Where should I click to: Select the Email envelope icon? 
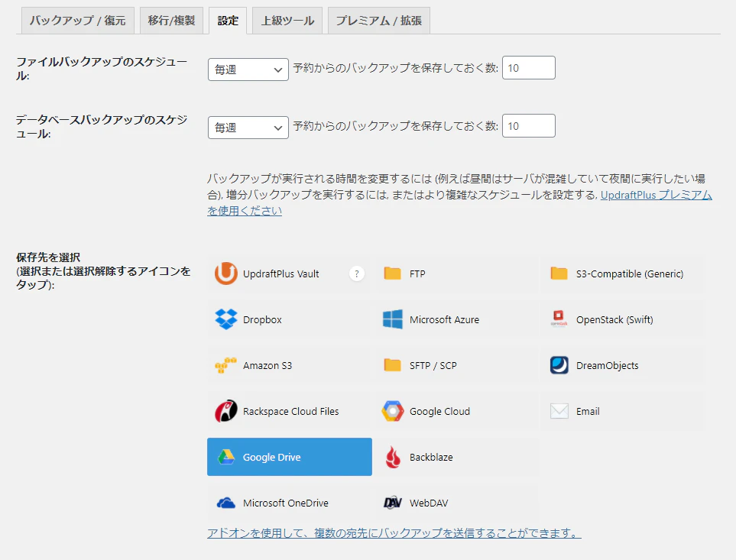pos(559,411)
